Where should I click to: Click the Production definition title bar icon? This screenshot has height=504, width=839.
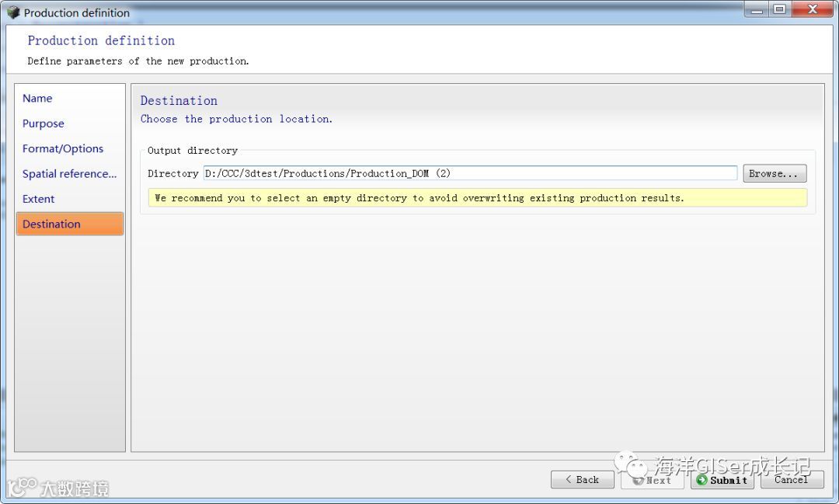(x=13, y=12)
